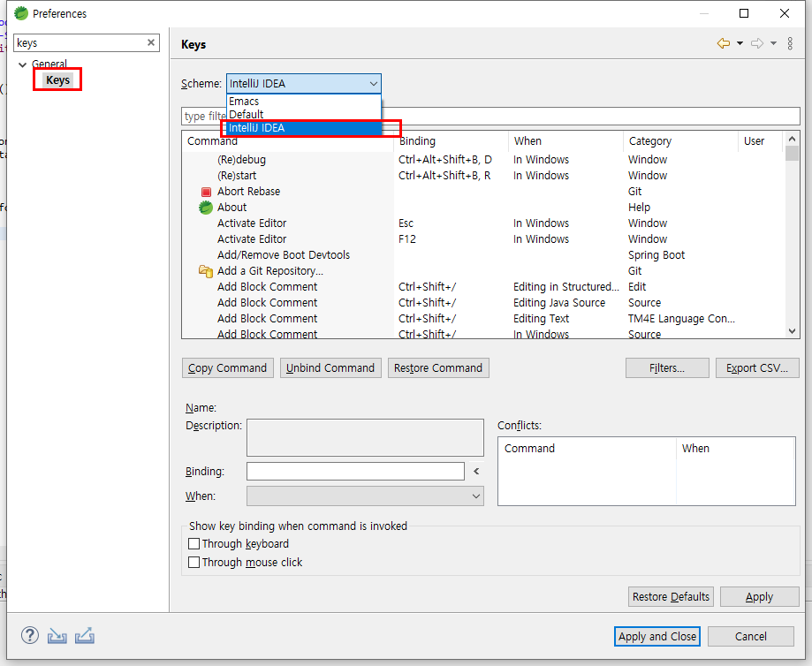
Task: Select Add Block Comment for Editing Java Source
Action: coord(482,302)
